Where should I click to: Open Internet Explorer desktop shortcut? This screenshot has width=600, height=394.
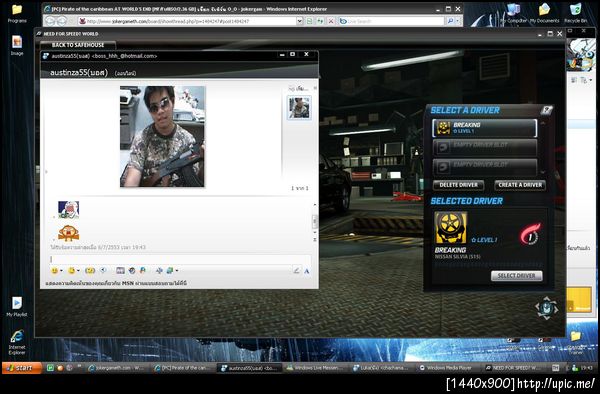(x=17, y=342)
